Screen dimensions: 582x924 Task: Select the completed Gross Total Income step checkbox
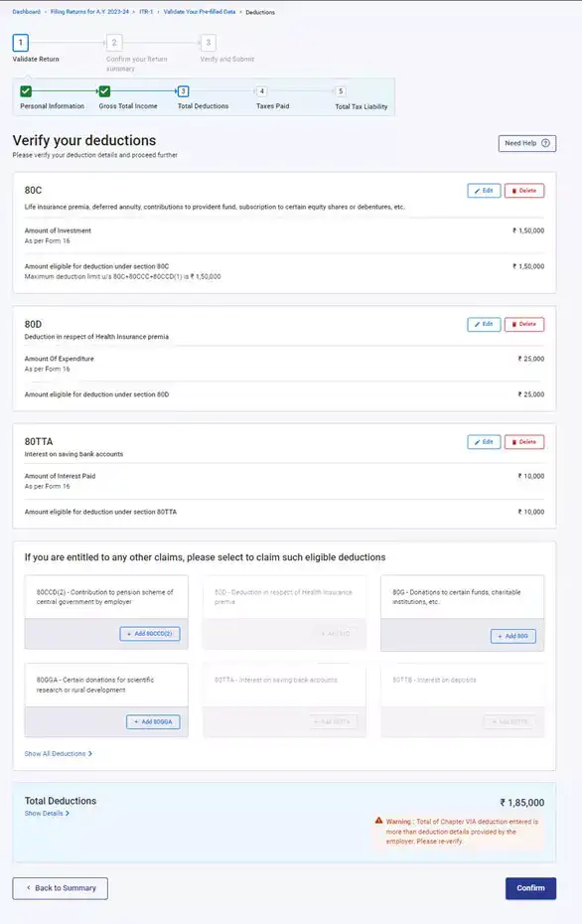click(104, 91)
